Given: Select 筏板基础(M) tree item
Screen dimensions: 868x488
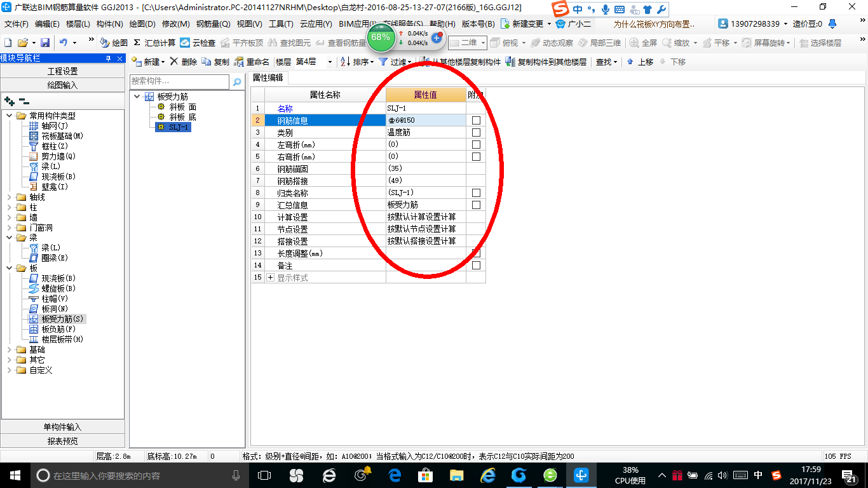Looking at the screenshot, I should tap(62, 136).
